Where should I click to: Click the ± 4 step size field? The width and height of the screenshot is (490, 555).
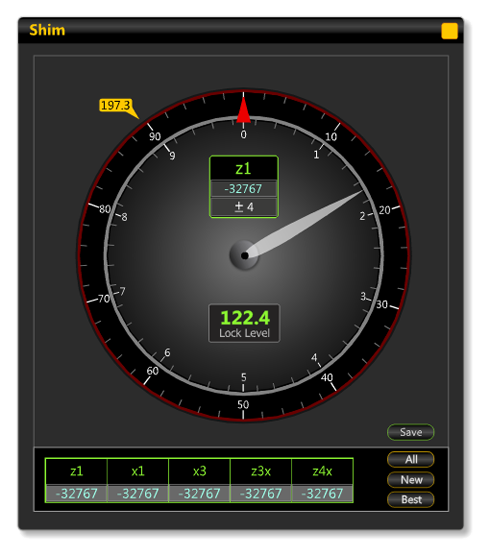pyautogui.click(x=244, y=207)
